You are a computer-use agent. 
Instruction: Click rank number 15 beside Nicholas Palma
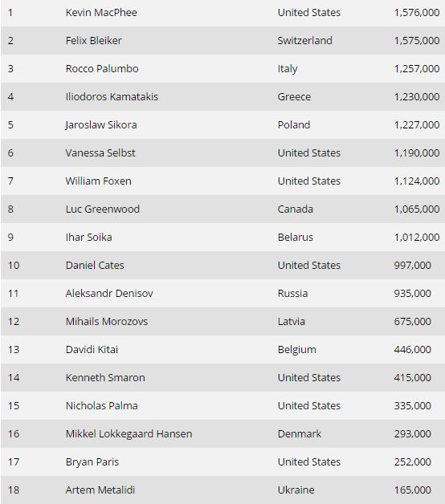14,406
